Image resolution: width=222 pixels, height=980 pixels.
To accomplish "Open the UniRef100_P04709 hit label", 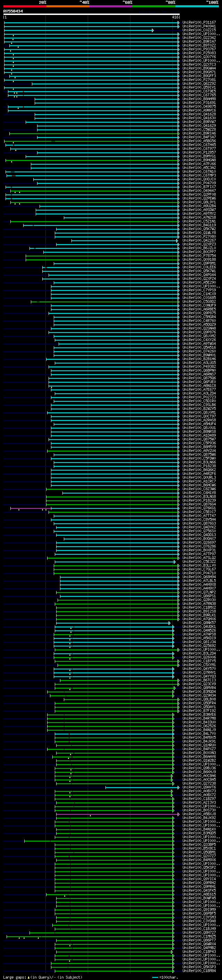I will pyautogui.click(x=199, y=183).
